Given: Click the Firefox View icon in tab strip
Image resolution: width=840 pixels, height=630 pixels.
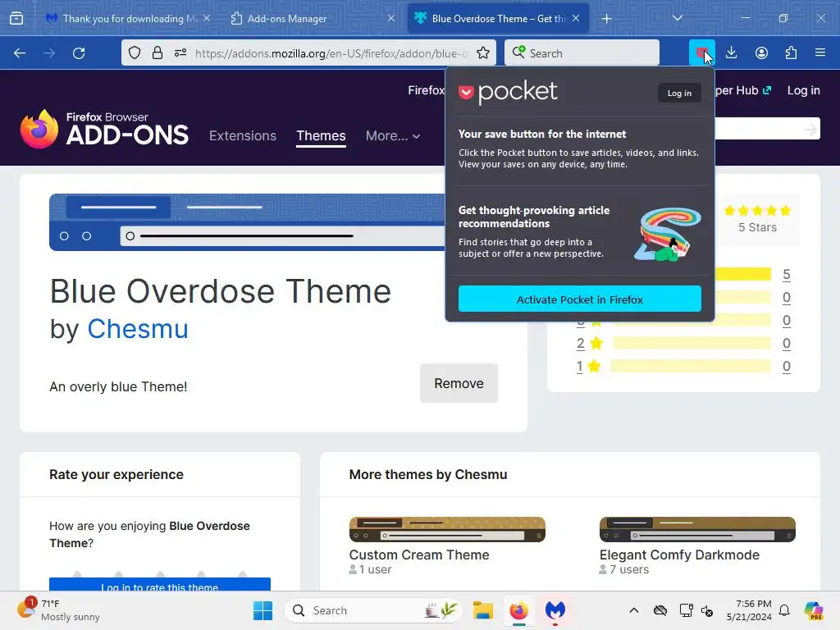Looking at the screenshot, I should coord(16,19).
